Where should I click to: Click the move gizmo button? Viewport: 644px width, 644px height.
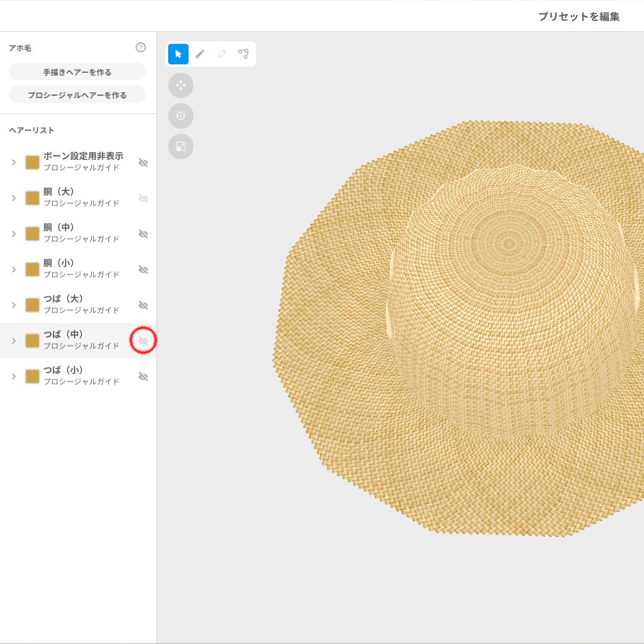pos(181,85)
